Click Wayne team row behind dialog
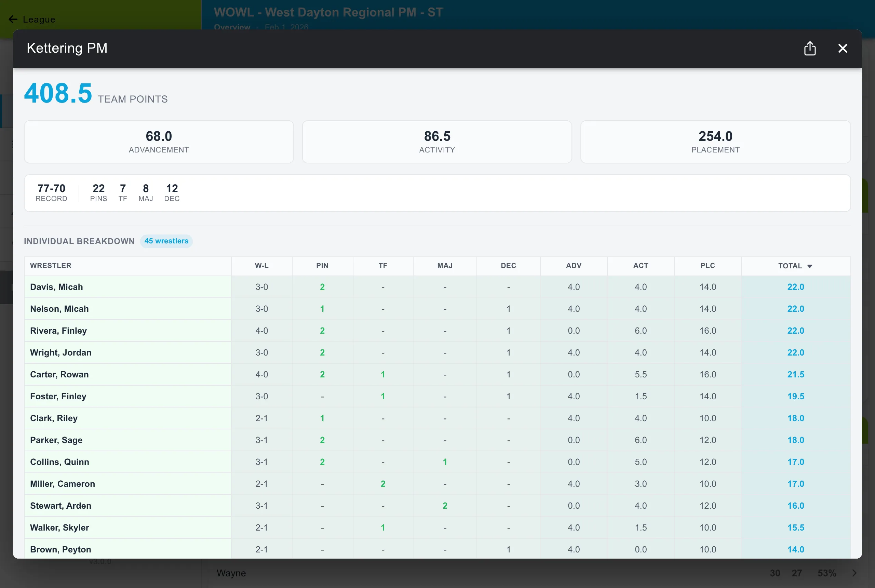The width and height of the screenshot is (875, 588). [538, 573]
